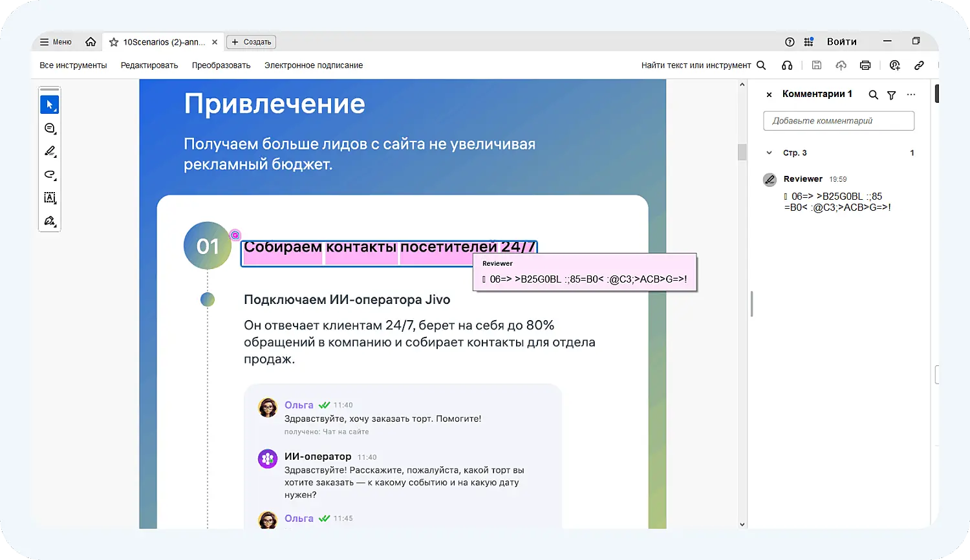Select the freehand draw loop tool
This screenshot has width=970, height=560.
[x=50, y=175]
